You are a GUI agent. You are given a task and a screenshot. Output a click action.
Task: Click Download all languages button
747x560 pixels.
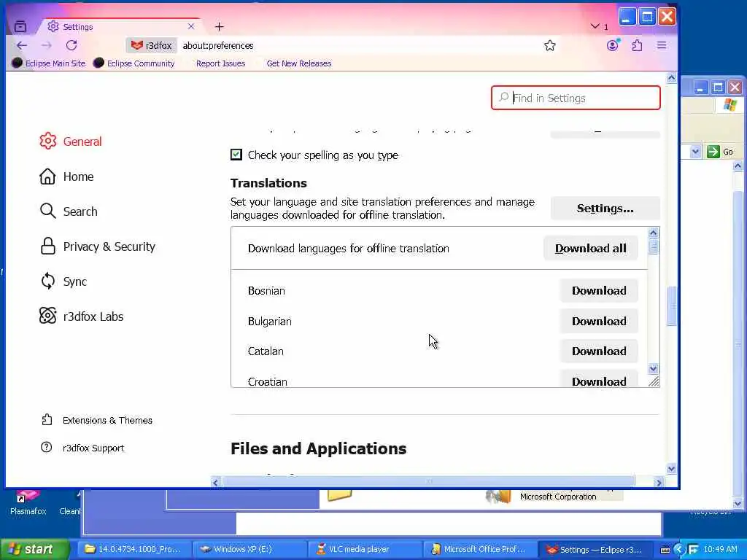coord(591,248)
